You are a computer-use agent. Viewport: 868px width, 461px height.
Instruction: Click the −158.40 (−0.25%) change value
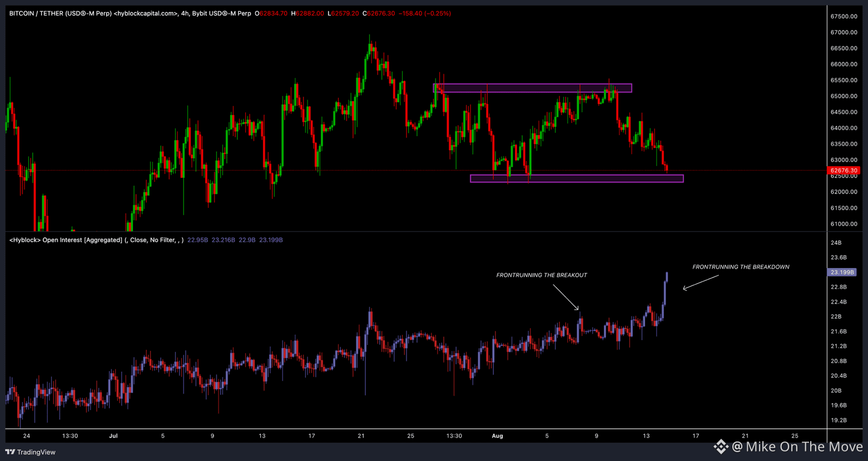pos(425,13)
